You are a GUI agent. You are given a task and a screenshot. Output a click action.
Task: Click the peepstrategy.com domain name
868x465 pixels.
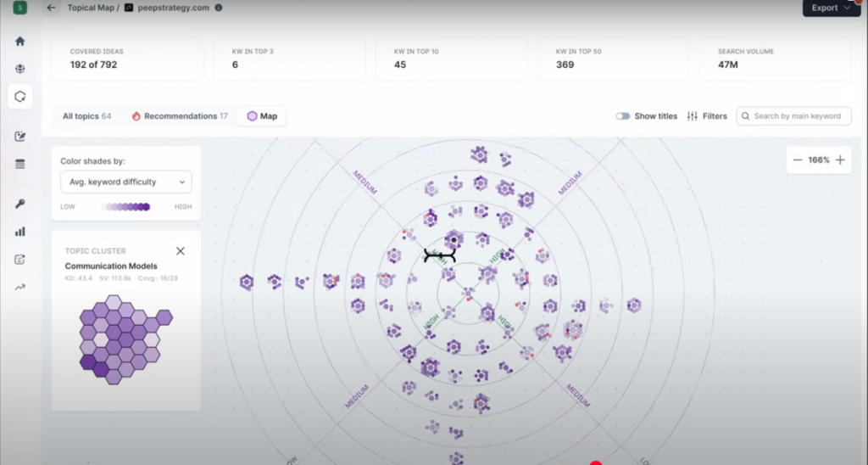click(173, 8)
